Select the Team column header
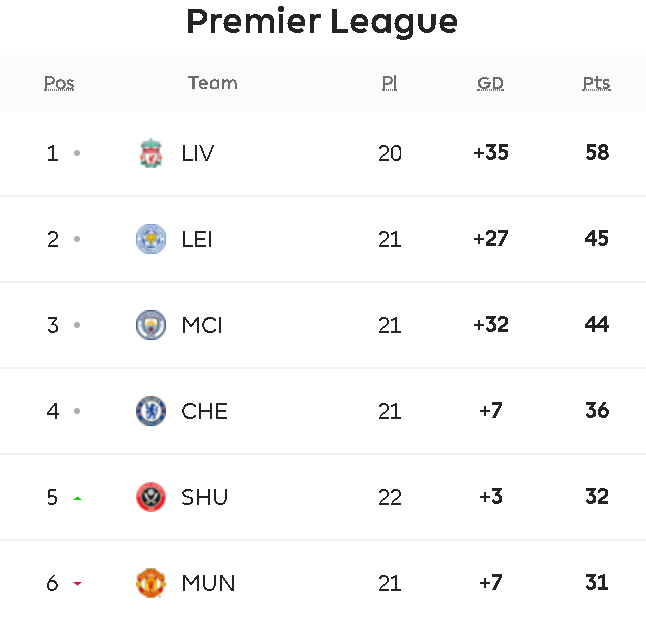 pyautogui.click(x=213, y=83)
